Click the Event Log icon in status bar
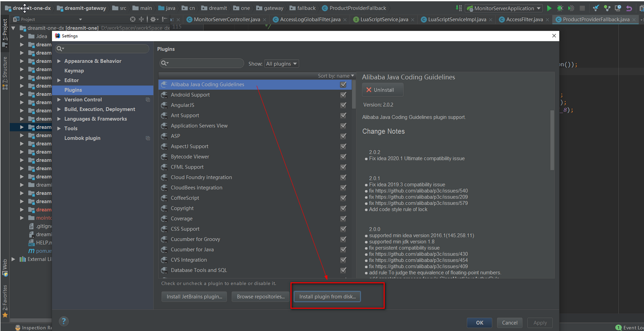The image size is (644, 331). (619, 328)
